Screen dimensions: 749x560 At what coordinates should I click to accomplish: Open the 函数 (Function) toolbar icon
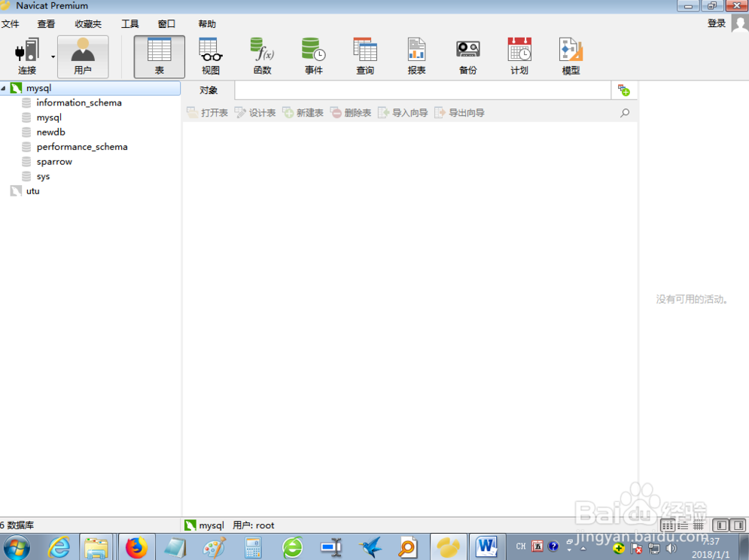[262, 56]
